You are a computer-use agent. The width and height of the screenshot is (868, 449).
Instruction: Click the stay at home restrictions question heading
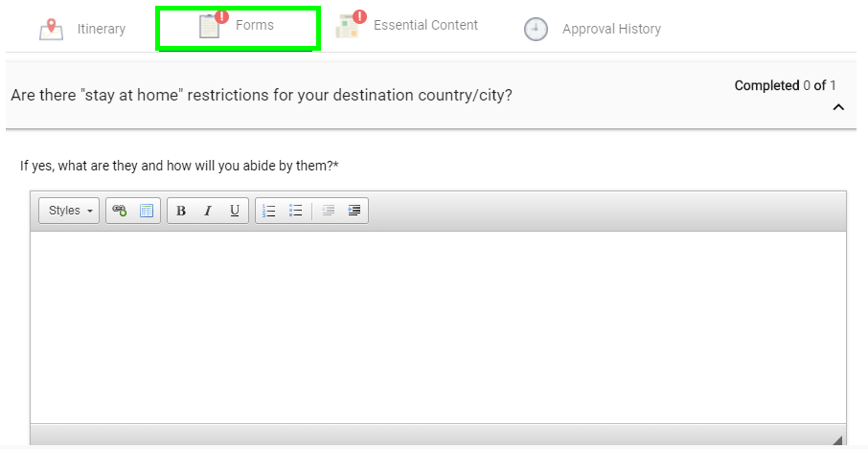click(261, 96)
